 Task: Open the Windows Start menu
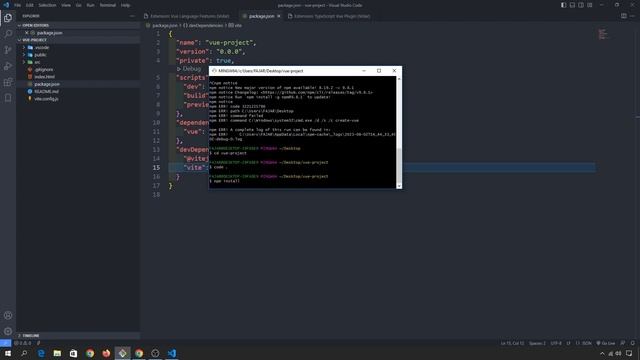8,353
